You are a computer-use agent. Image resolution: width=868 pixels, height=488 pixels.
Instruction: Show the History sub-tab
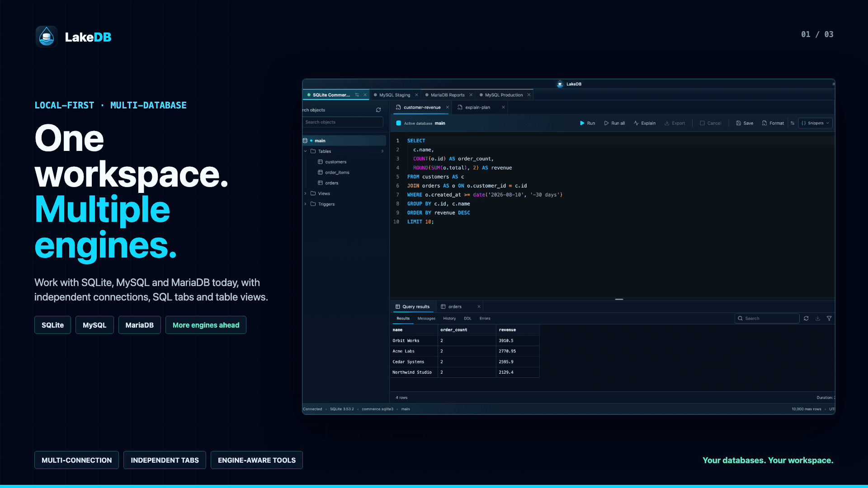(x=449, y=319)
